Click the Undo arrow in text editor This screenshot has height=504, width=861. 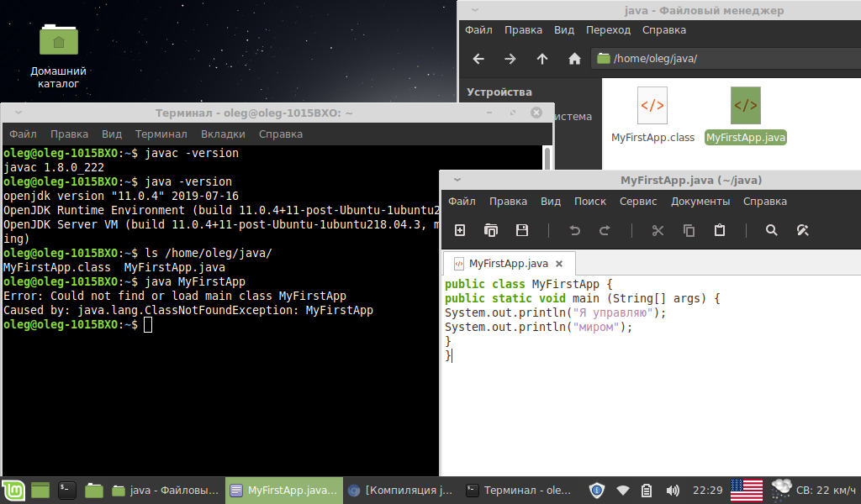tap(575, 230)
